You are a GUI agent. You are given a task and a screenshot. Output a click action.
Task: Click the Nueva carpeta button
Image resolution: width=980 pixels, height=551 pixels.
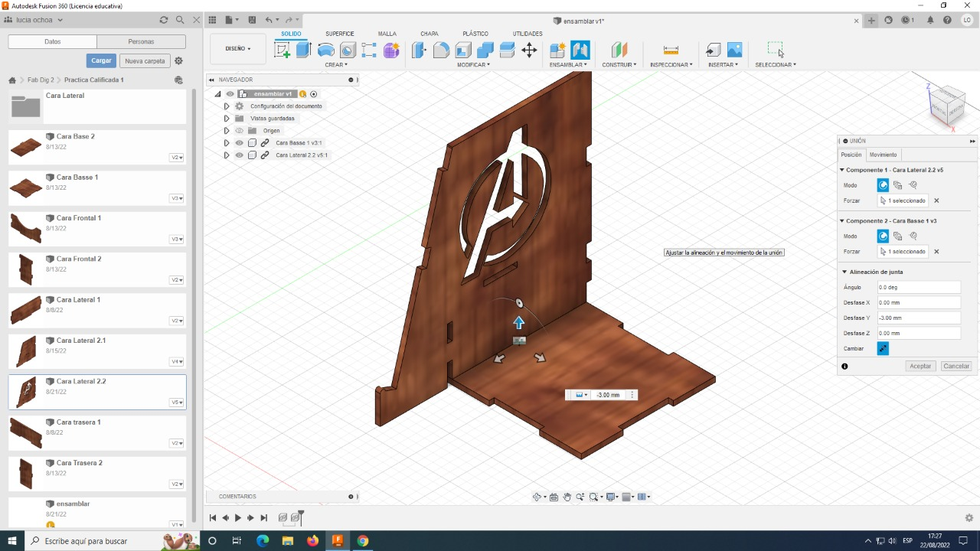pos(145,60)
